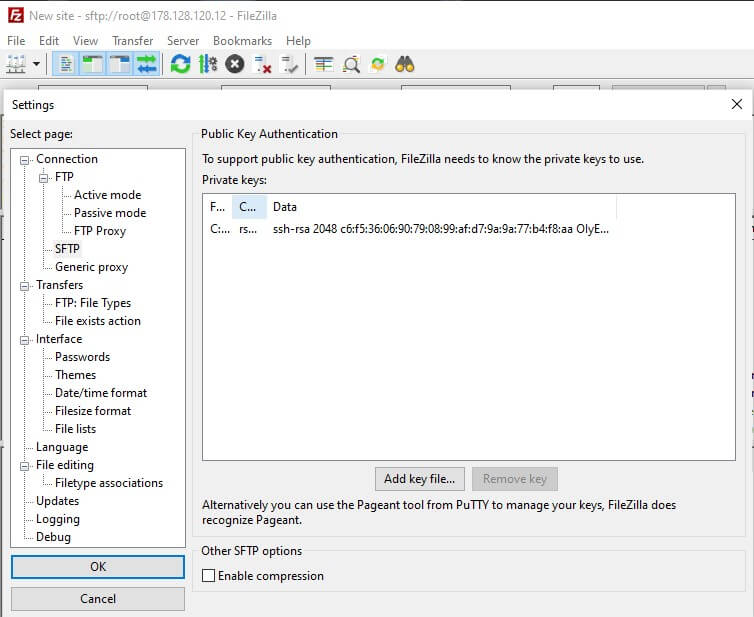Select the FTP settings page

click(x=64, y=177)
